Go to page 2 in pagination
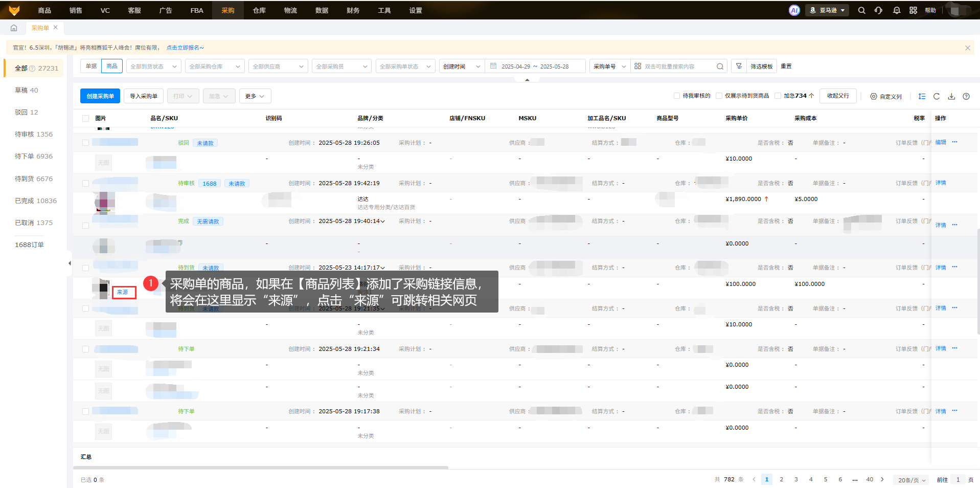 pyautogui.click(x=781, y=479)
